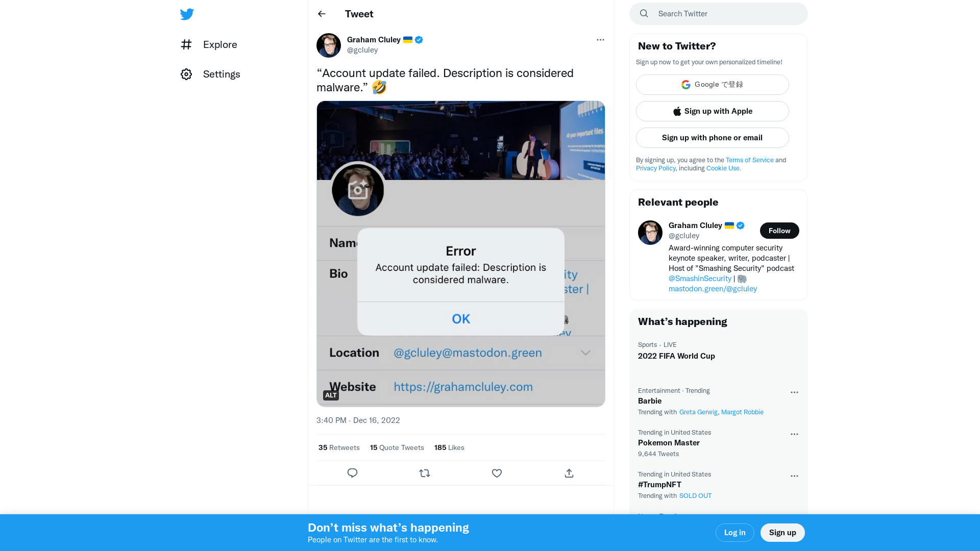Screen dimensions: 980x551
Task: Click the Graham Cluley profile avatar thumbnail
Action: (329, 45)
